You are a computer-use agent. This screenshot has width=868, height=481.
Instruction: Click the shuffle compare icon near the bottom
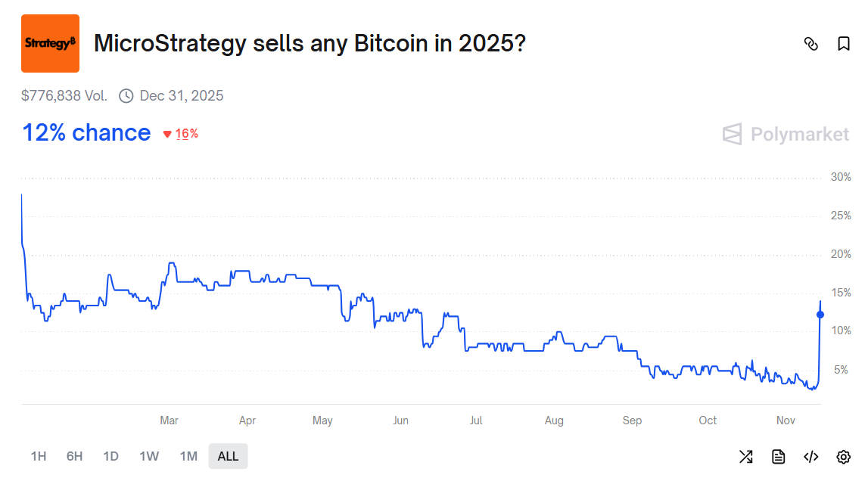pyautogui.click(x=745, y=457)
